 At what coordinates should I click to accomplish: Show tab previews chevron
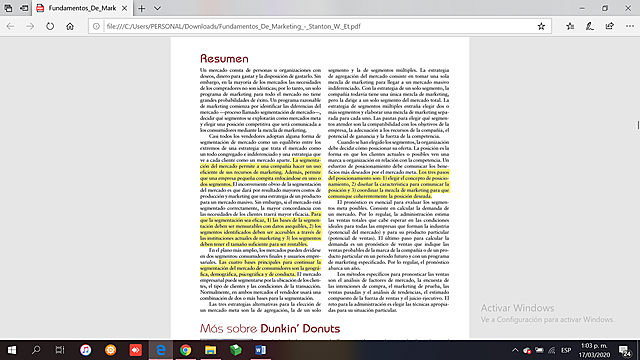click(157, 8)
